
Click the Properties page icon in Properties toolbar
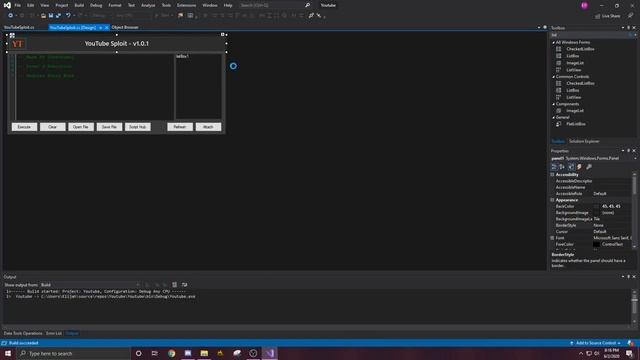click(571, 167)
